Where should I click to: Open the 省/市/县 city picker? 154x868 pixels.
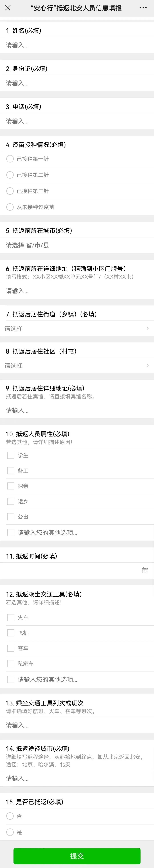(77, 245)
